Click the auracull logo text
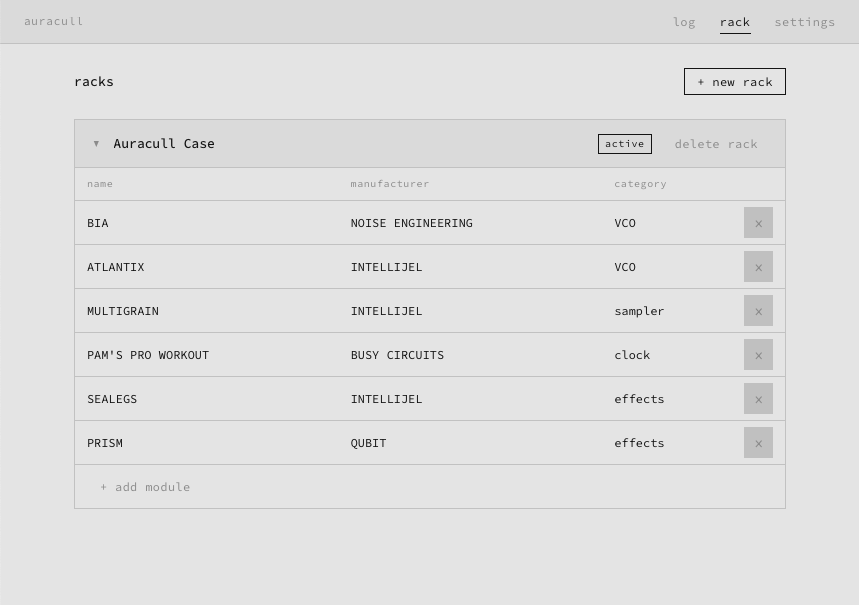Image resolution: width=859 pixels, height=605 pixels. point(54,21)
